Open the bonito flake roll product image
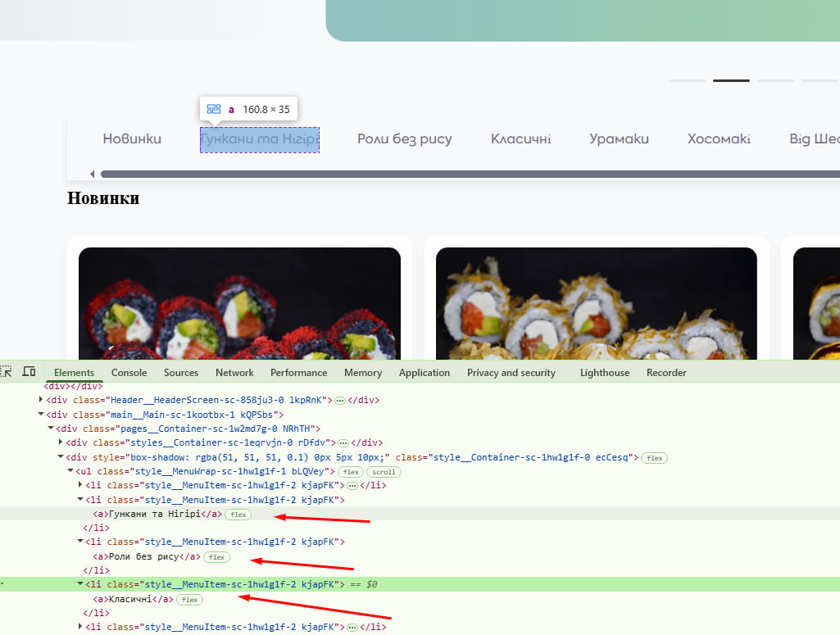The height and width of the screenshot is (635, 840). click(597, 303)
